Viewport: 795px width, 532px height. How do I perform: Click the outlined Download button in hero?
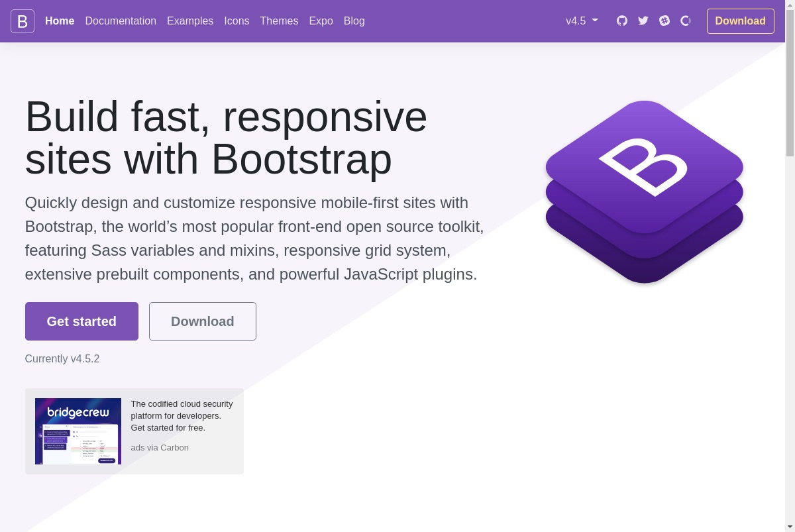[203, 321]
